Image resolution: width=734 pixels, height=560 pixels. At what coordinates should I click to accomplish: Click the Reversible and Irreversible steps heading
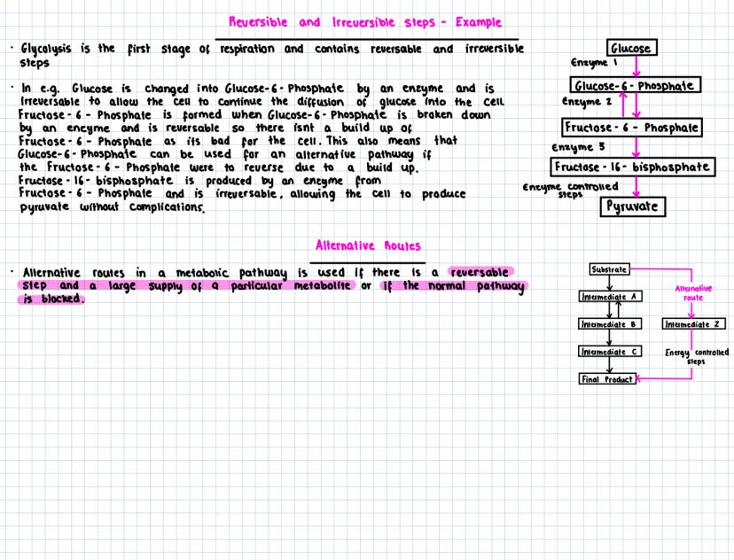[366, 21]
